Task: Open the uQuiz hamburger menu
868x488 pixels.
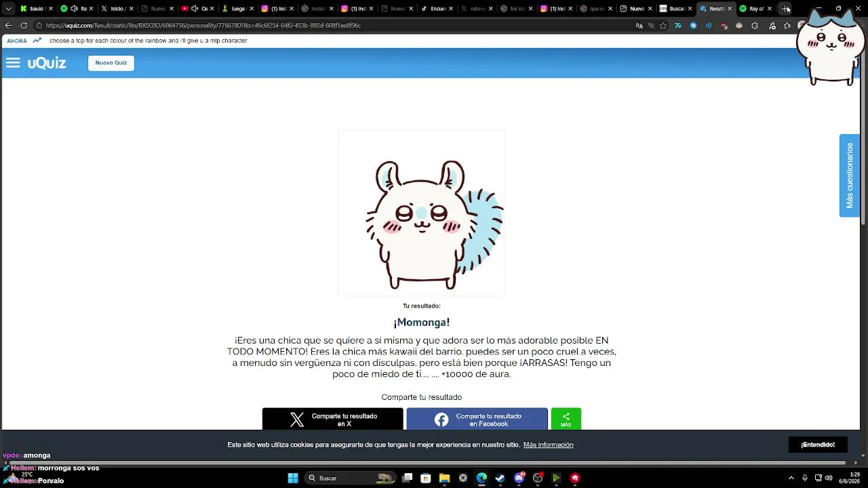Action: point(13,63)
